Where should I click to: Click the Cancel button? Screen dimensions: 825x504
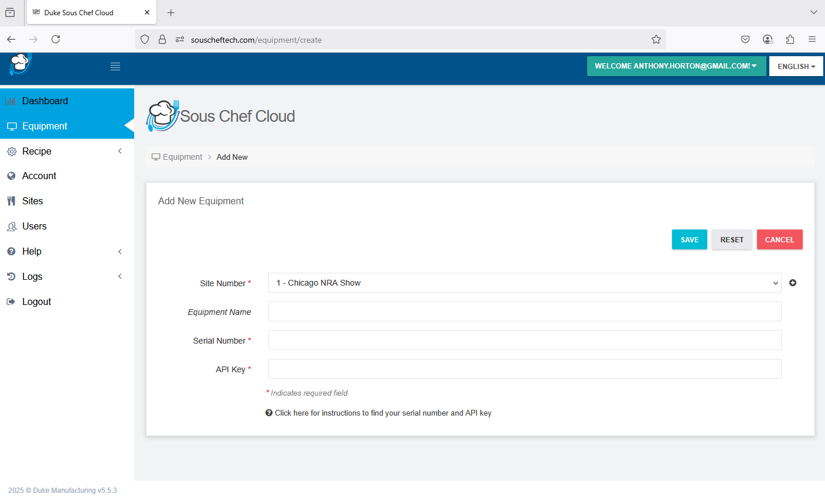click(x=779, y=239)
